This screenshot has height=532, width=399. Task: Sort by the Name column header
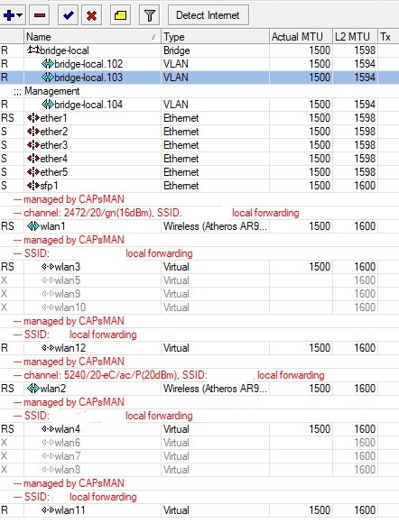pos(92,37)
